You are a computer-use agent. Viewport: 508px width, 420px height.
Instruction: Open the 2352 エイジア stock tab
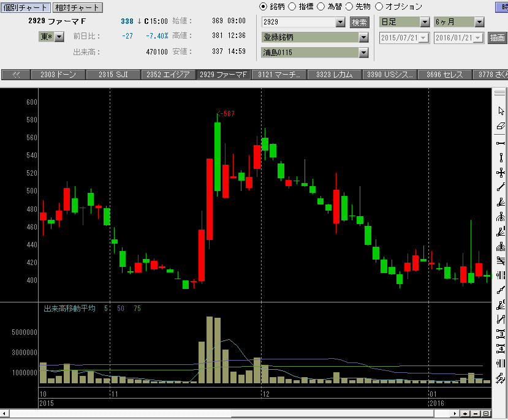point(169,75)
